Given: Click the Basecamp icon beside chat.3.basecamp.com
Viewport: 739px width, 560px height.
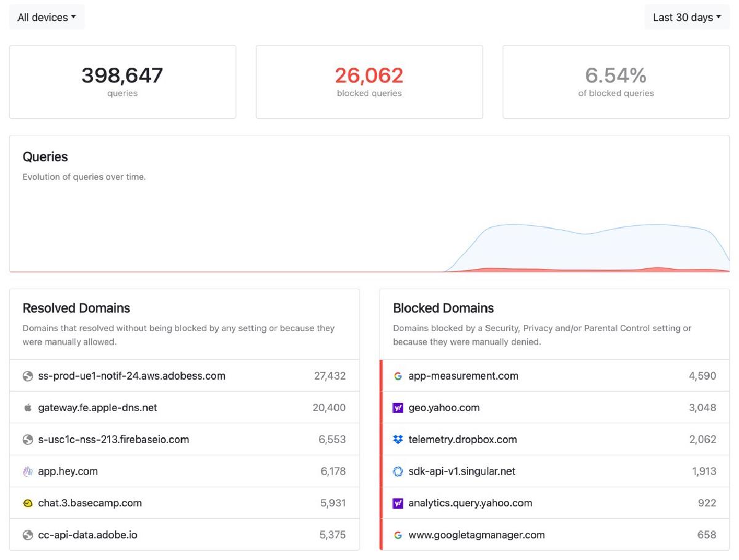Looking at the screenshot, I should (28, 503).
